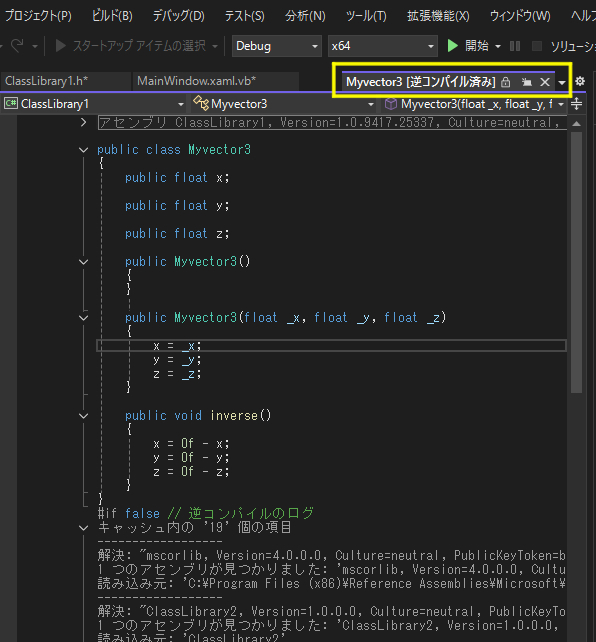
Task: Open the プロジェクト(P) menu
Action: (38, 16)
